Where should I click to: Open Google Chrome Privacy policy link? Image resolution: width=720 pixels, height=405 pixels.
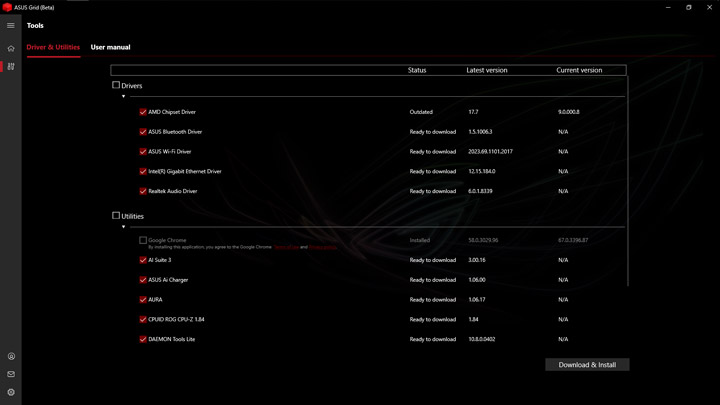tap(323, 247)
